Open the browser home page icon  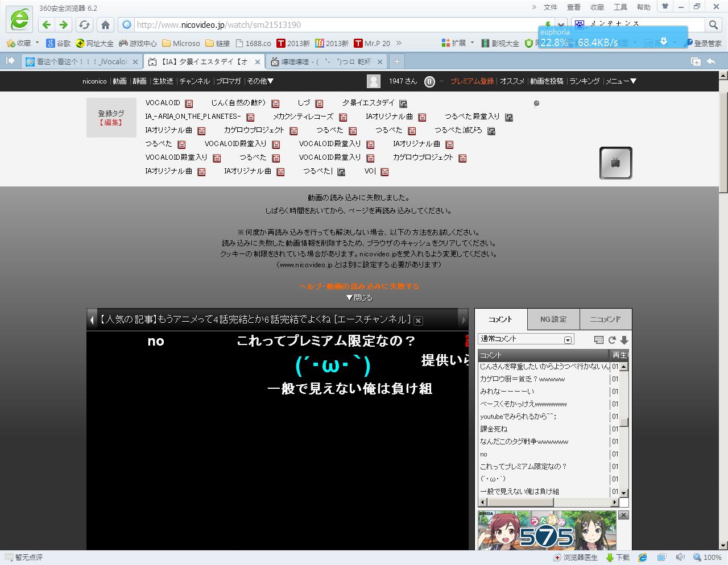pyautogui.click(x=105, y=24)
